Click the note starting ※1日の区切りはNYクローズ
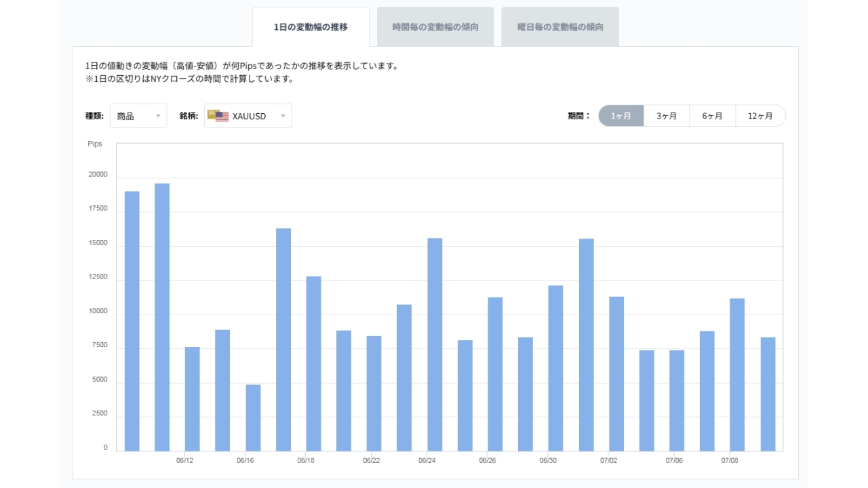Screen dimensions: 868x488 click(189, 79)
